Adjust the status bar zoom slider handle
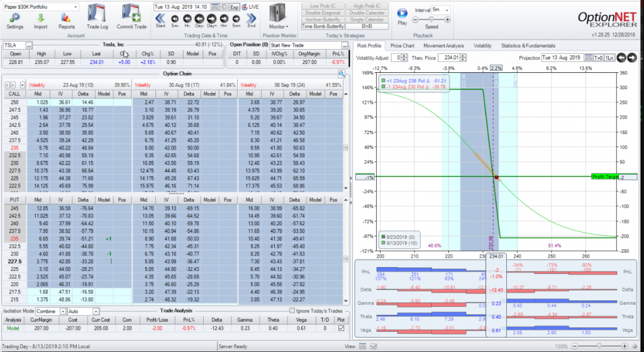The image size is (644, 352). 599,346
